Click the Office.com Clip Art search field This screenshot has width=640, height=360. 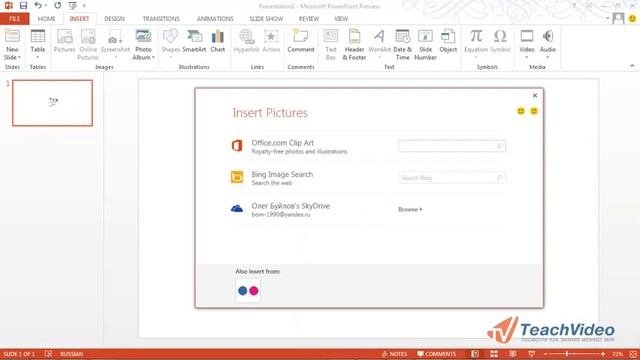452,146
